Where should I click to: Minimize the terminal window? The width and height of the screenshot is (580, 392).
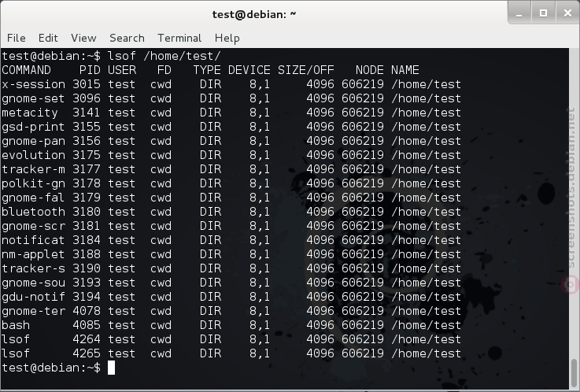click(519, 13)
